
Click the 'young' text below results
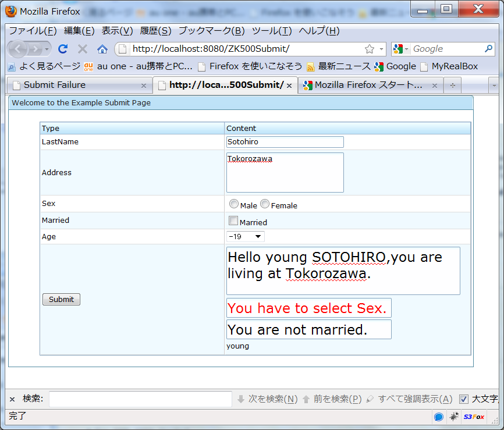[237, 346]
